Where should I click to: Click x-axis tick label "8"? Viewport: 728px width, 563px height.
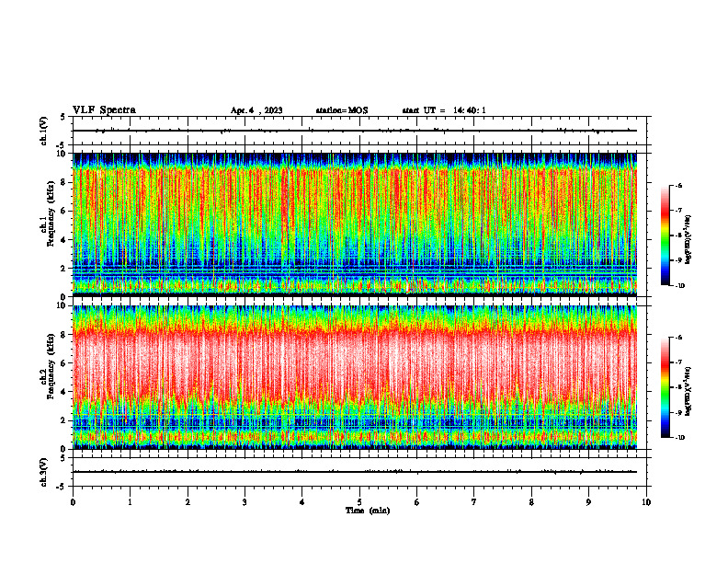pyautogui.click(x=531, y=502)
